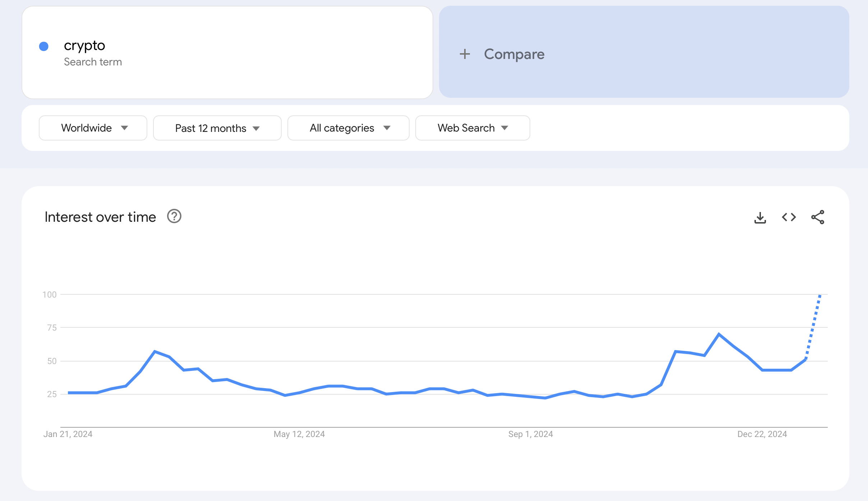This screenshot has height=501, width=868.
Task: Click the blue crypto color dot
Action: click(44, 46)
